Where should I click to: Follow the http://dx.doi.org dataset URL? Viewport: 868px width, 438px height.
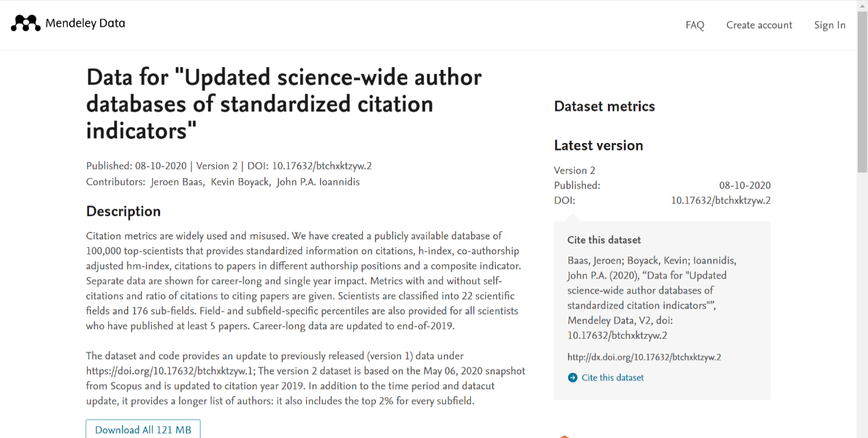644,357
